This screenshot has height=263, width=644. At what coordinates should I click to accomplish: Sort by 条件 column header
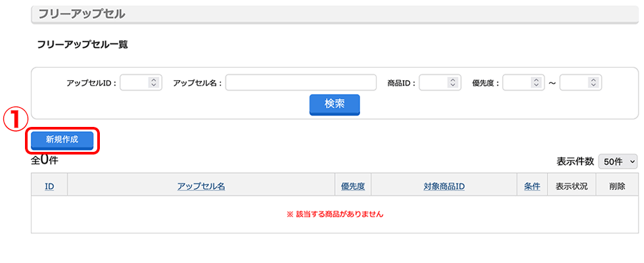tap(532, 186)
